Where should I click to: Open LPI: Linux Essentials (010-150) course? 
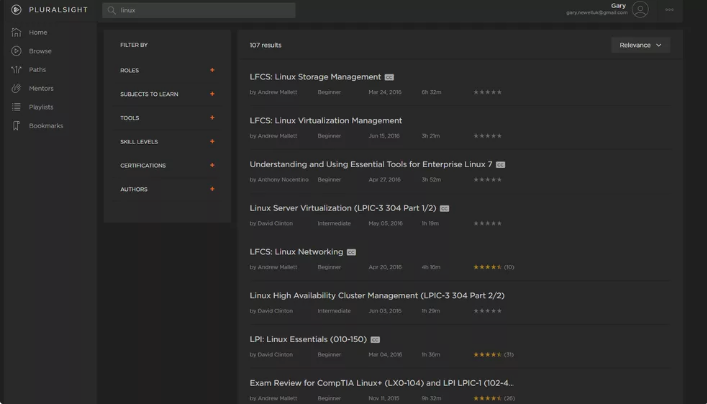click(x=308, y=340)
